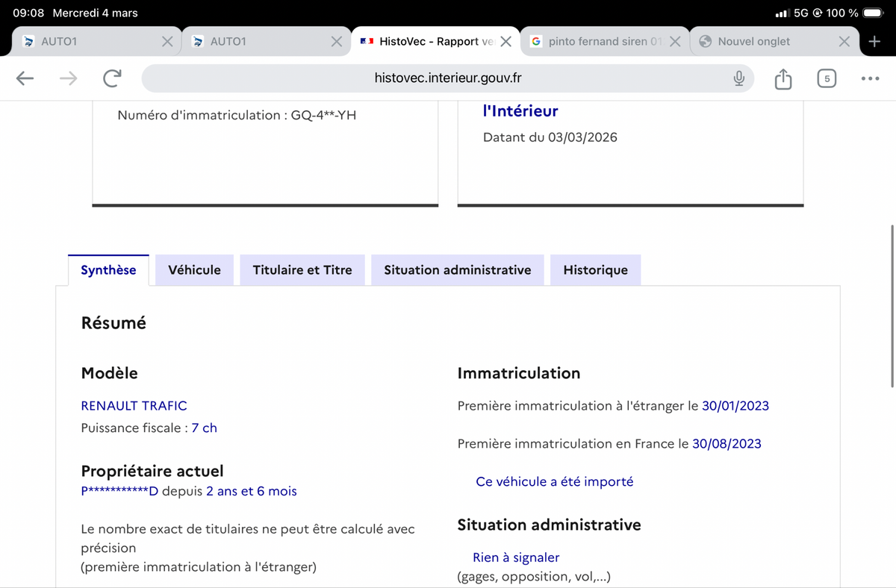Close the pinto fernand siren tab
The height and width of the screenshot is (588, 896).
674,42
